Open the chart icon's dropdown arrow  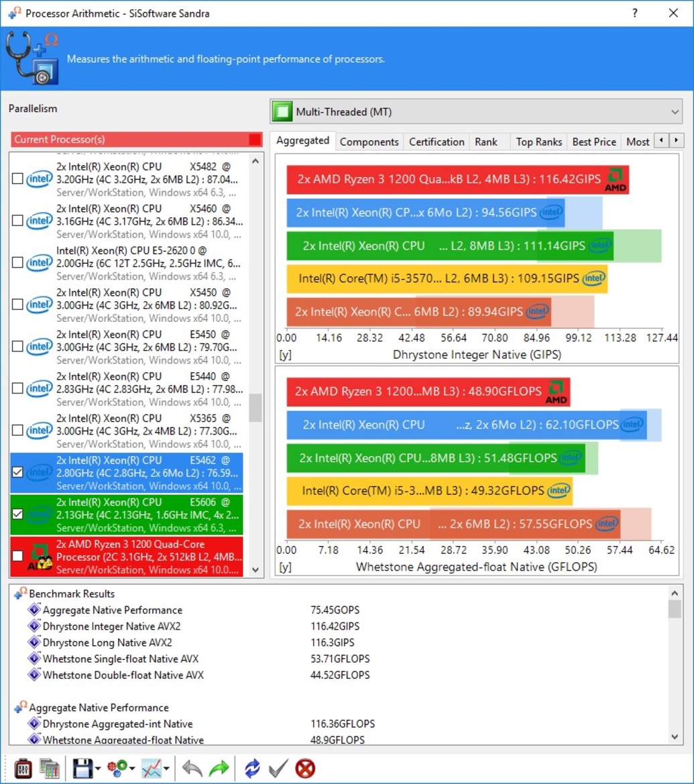coord(166,769)
